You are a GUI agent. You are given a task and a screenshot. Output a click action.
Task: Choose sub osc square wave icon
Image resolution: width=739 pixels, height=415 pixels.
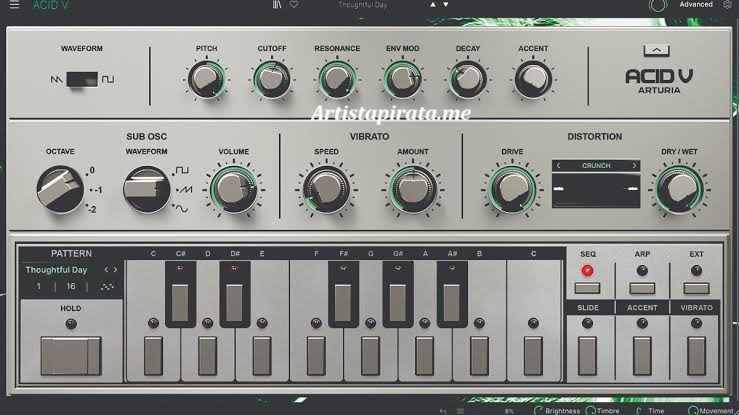[x=182, y=170]
